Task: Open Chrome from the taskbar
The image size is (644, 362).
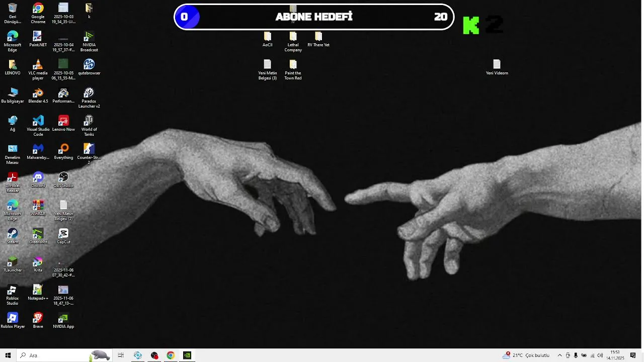Action: 171,355
